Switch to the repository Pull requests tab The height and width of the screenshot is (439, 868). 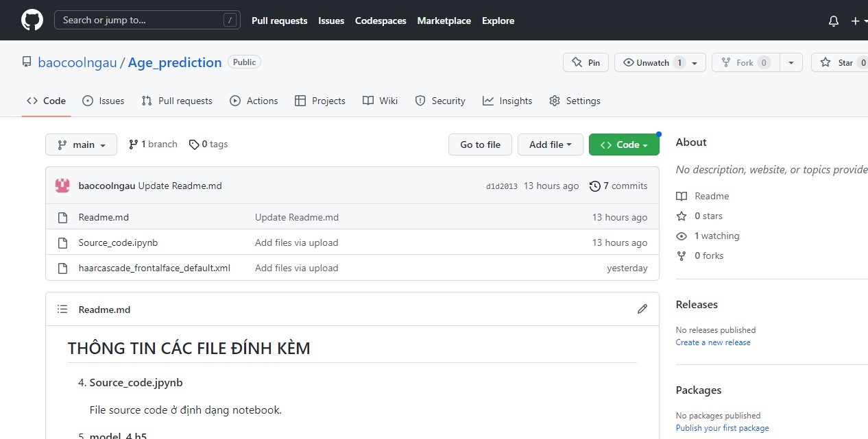click(177, 101)
